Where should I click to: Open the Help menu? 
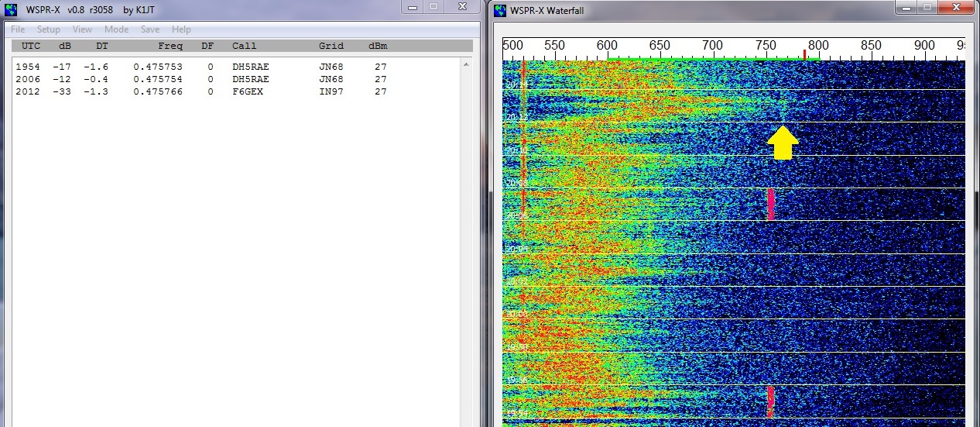(x=181, y=29)
